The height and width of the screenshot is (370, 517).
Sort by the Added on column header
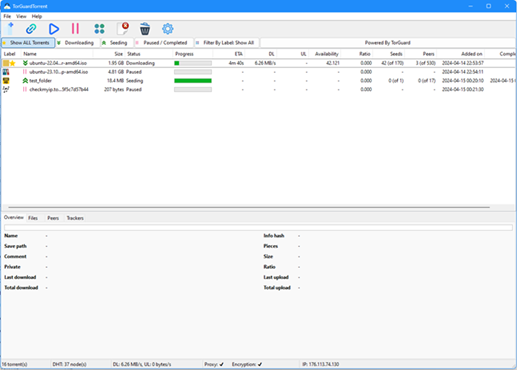[461, 54]
